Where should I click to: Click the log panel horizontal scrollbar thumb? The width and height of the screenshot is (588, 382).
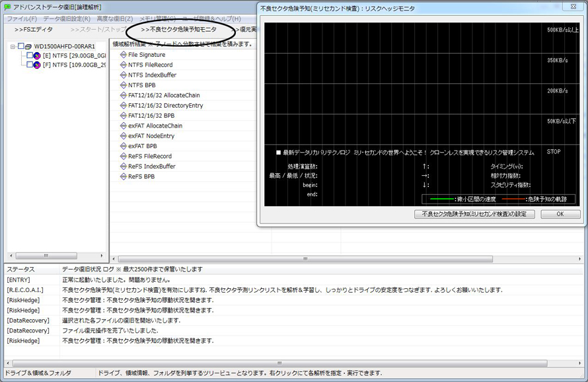pyautogui.click(x=279, y=363)
